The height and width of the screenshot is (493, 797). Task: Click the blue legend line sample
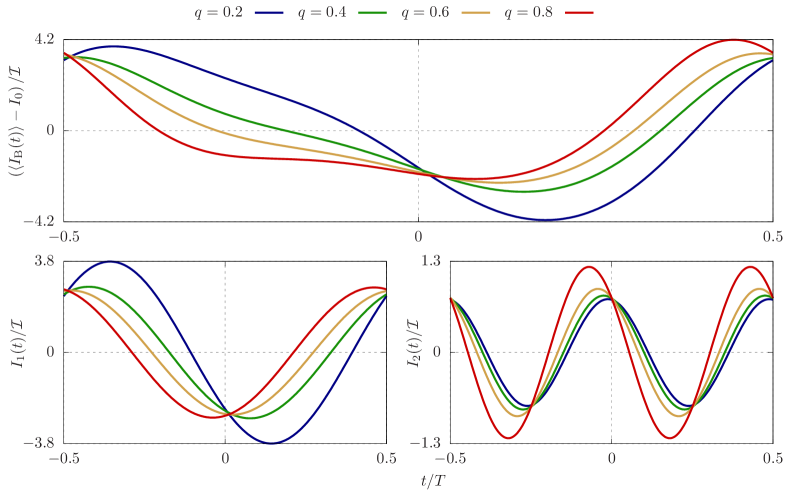(x=269, y=12)
